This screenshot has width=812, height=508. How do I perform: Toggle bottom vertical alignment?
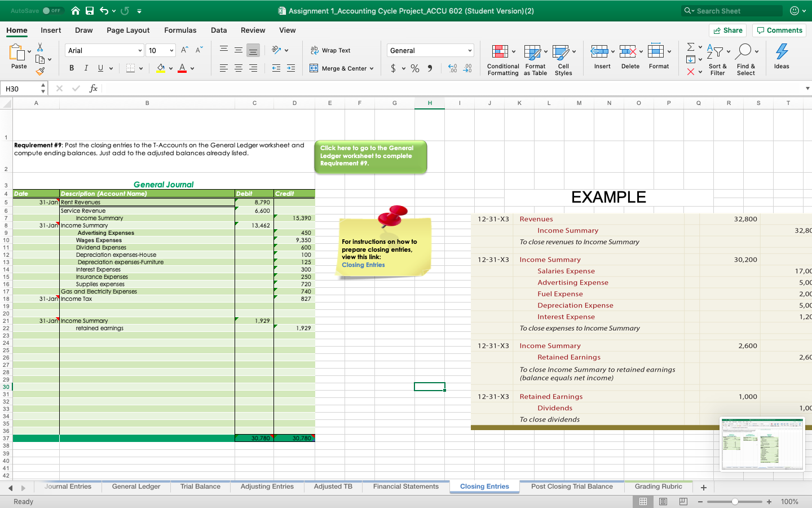pos(253,50)
